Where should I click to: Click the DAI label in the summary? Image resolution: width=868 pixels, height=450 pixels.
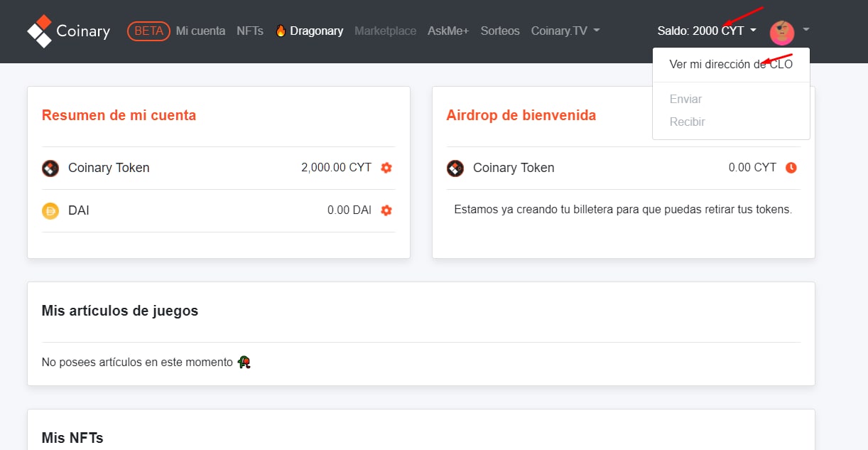tap(78, 210)
